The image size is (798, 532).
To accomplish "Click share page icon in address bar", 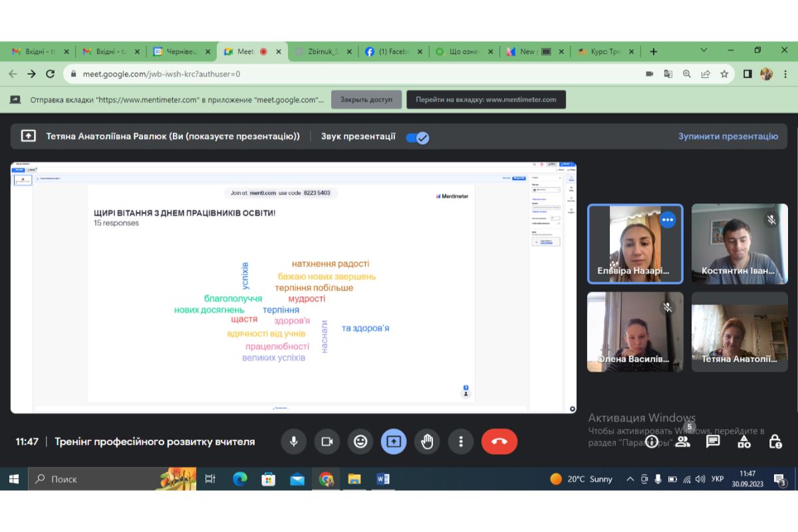I will (x=706, y=74).
